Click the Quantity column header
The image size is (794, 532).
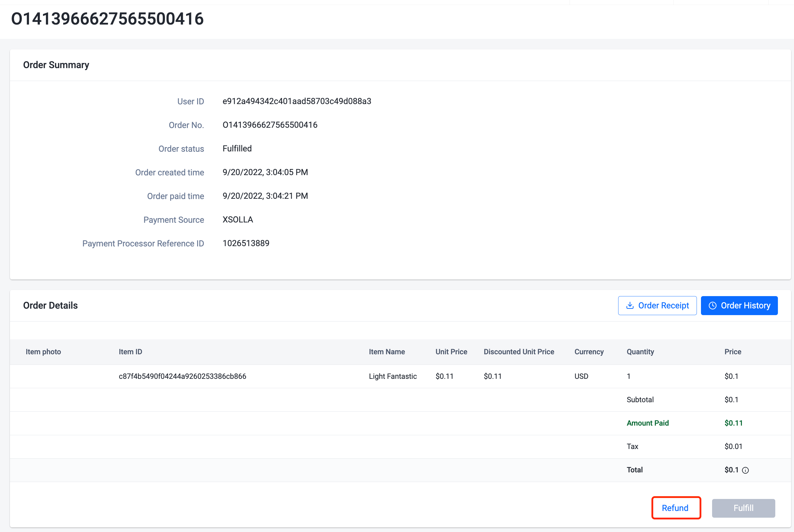pyautogui.click(x=640, y=352)
